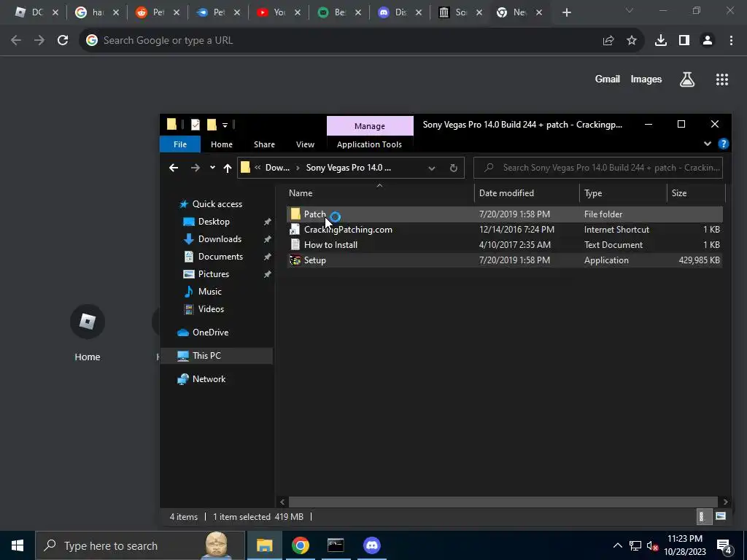The image size is (747, 560).
Task: Click the Setup application icon
Action: coord(295,260)
